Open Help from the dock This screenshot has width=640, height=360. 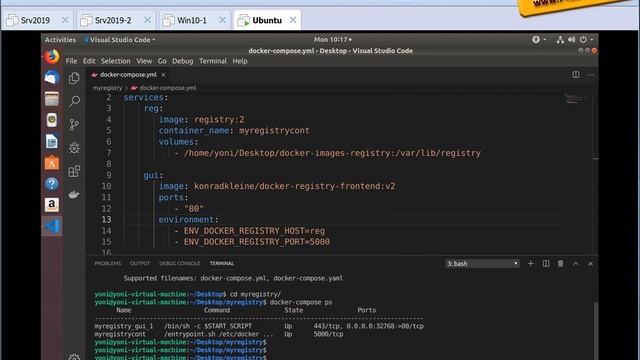52,184
